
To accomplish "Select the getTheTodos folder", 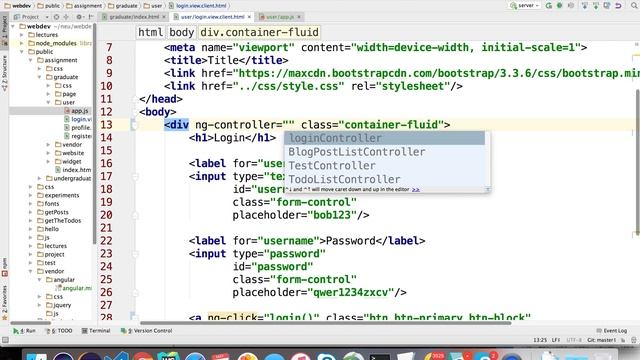I will point(59,220).
